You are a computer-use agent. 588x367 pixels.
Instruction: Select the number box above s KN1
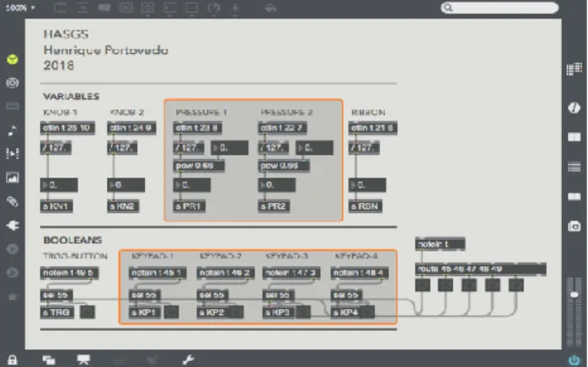pyautogui.click(x=59, y=185)
